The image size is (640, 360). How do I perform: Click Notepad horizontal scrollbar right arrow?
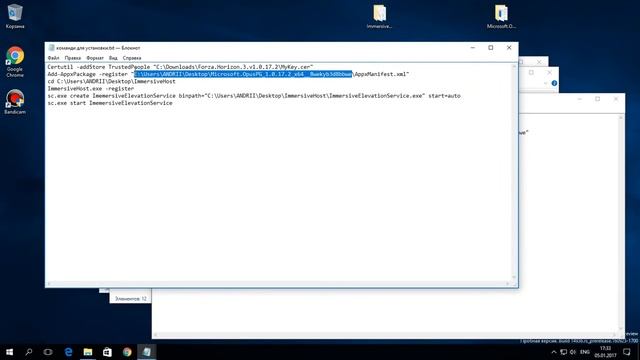point(508,284)
